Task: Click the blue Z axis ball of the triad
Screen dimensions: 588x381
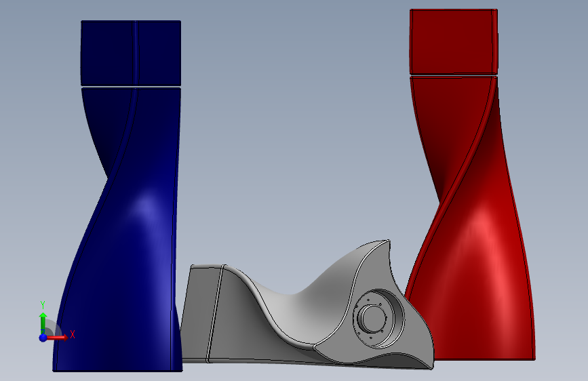Action: [43, 338]
